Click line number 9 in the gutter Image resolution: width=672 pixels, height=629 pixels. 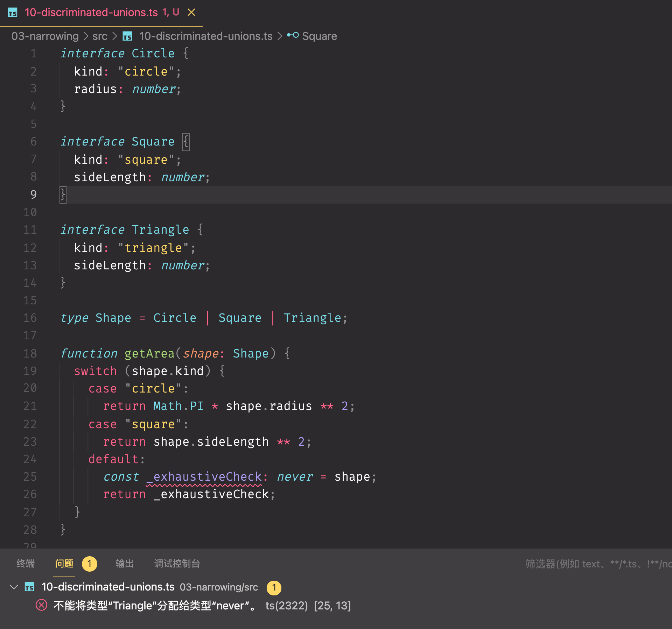click(x=33, y=195)
